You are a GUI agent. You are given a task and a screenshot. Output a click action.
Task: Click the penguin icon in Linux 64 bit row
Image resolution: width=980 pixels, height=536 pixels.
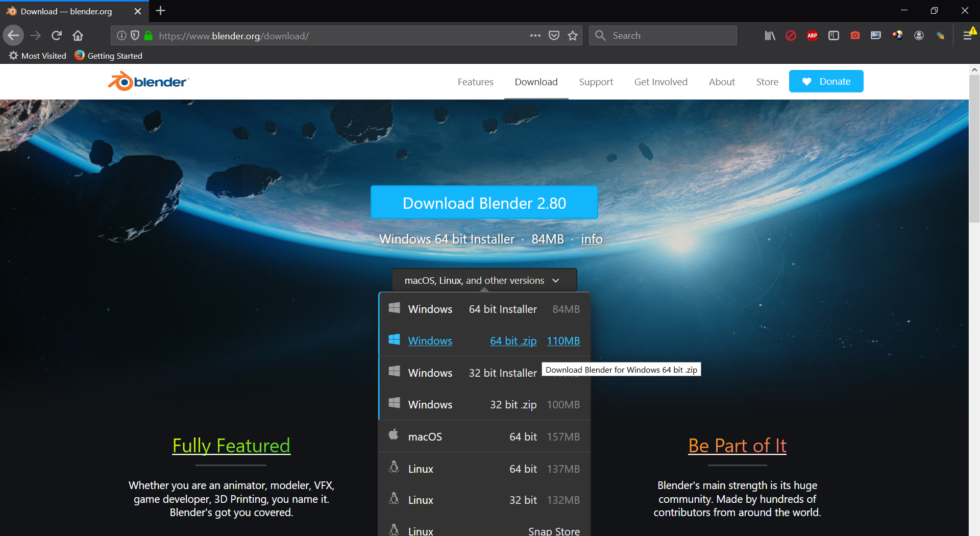[394, 467]
